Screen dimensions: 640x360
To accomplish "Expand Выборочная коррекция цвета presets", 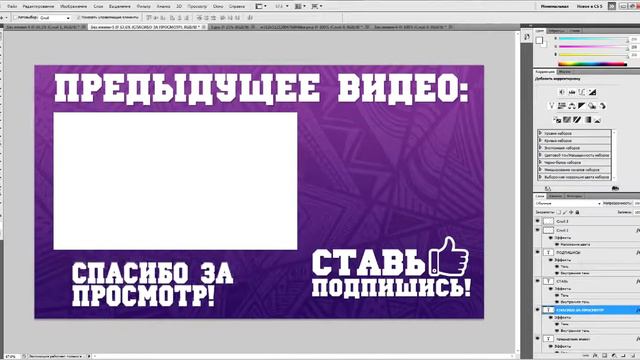I will pyautogui.click(x=540, y=177).
